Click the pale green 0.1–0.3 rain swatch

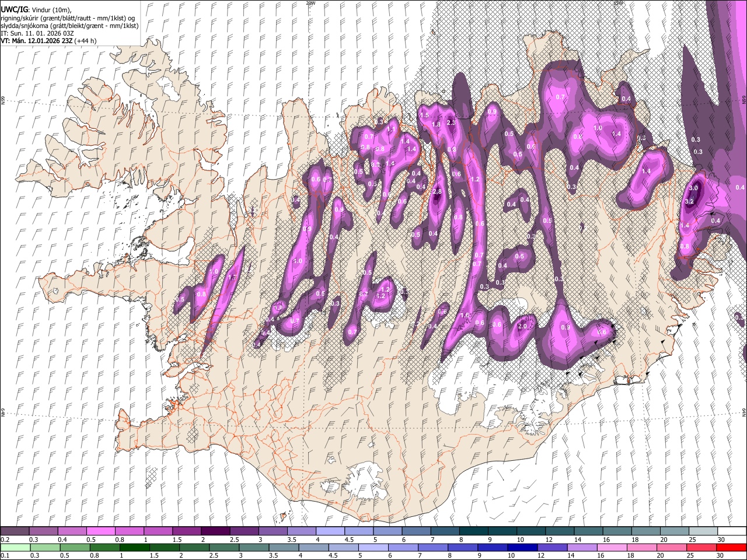[x=15, y=547]
